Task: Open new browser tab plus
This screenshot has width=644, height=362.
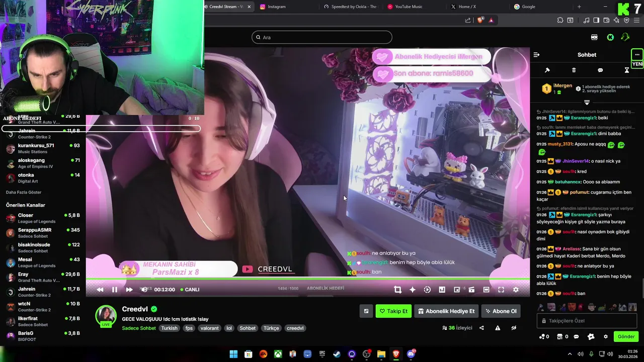Action: click(x=579, y=7)
